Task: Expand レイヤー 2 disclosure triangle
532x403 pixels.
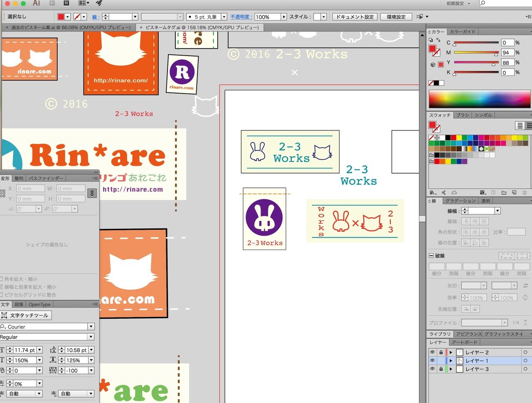Action: coord(451,352)
